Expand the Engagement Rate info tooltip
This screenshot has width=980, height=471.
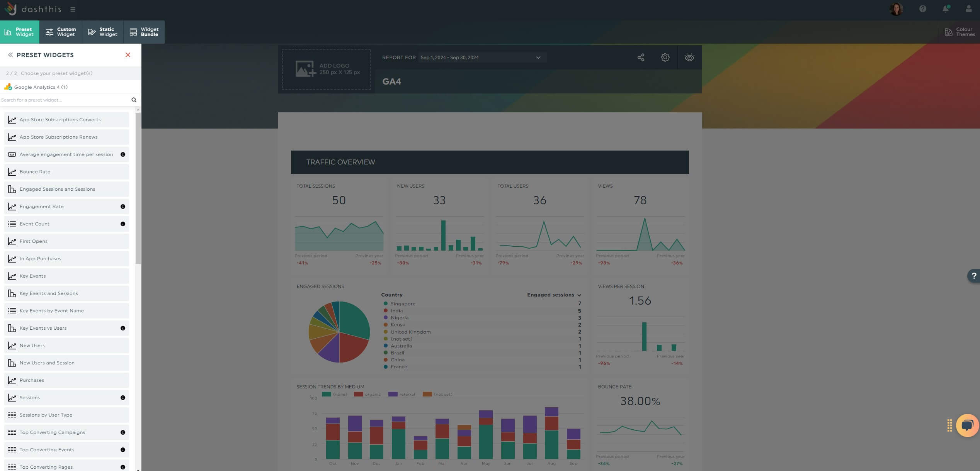122,206
